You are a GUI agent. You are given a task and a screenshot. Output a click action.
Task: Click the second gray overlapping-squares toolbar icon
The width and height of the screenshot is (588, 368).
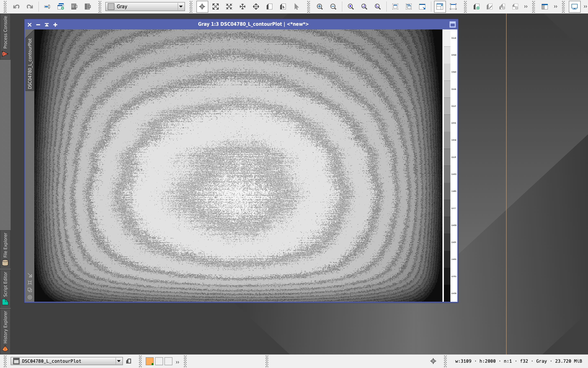87,7
